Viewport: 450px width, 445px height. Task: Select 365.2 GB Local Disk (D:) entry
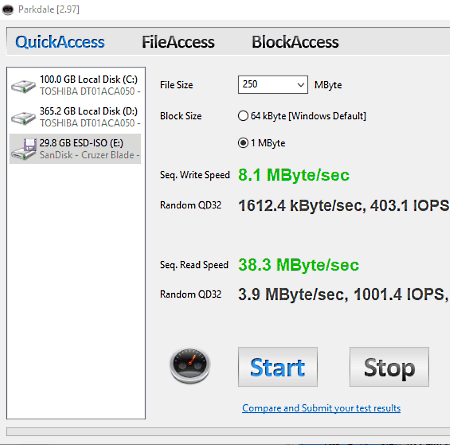(75, 117)
